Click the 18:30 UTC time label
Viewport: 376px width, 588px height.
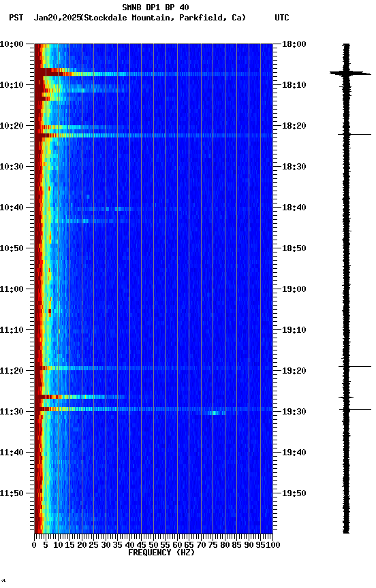pos(294,167)
